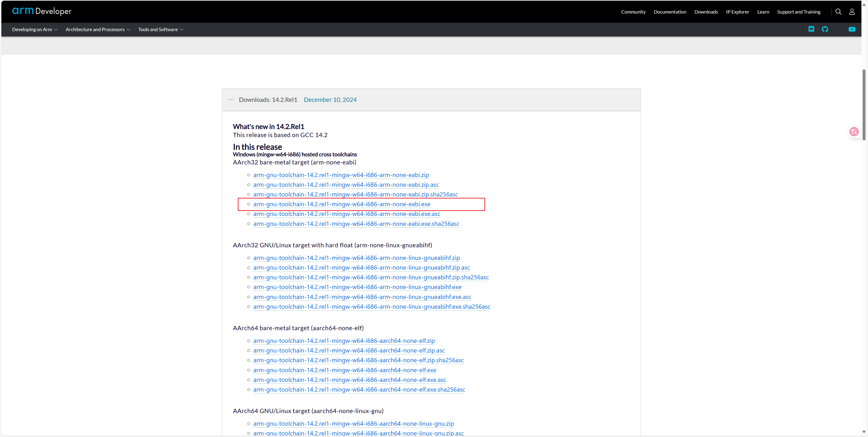
Task: Click 'AArch64 GNU/Linux target (aarch64-none-linux-gnu)' text
Action: 308,411
